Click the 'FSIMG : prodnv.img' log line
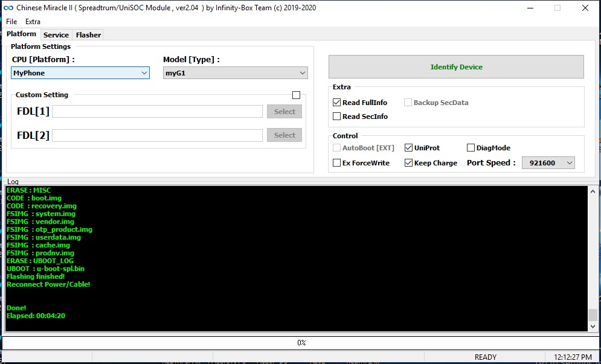The image size is (601, 364). [x=40, y=254]
